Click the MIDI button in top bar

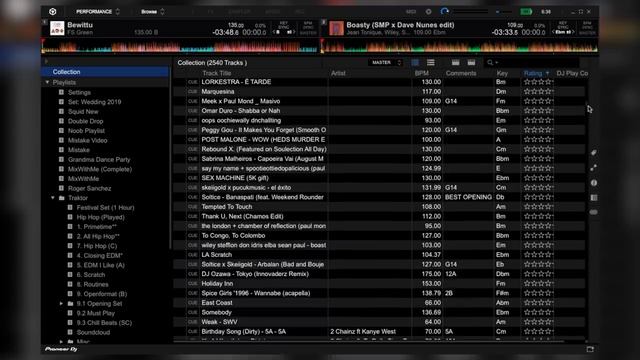[x=411, y=11]
